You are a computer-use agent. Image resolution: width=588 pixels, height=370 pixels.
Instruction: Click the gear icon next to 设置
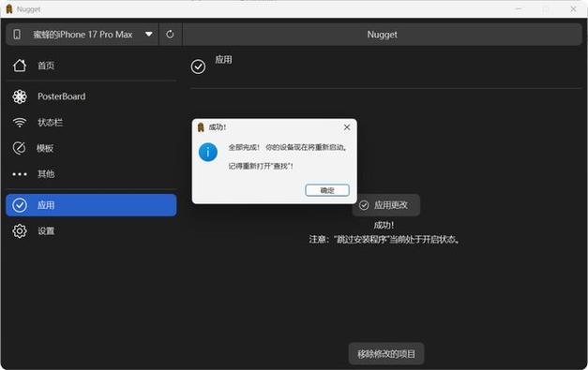tap(20, 231)
